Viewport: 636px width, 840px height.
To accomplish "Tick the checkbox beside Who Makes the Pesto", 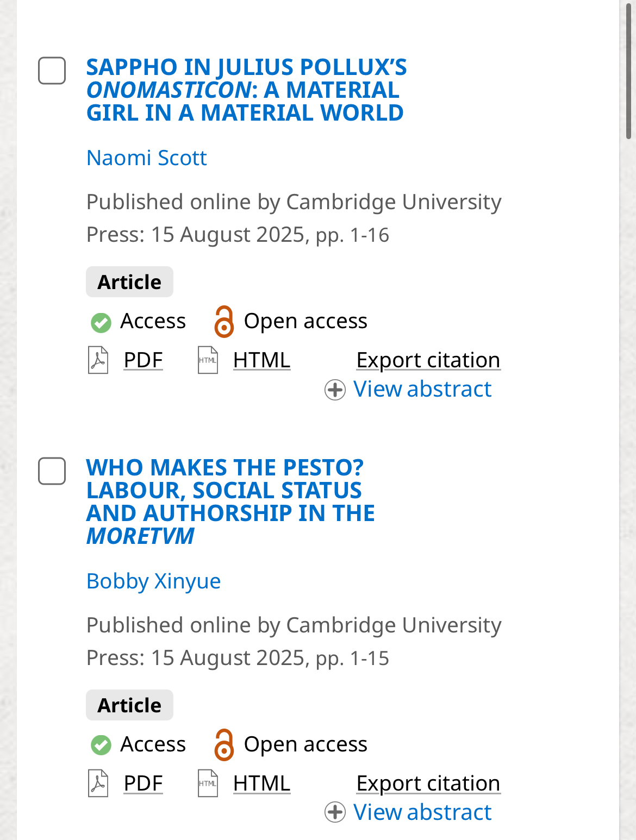I will (52, 471).
